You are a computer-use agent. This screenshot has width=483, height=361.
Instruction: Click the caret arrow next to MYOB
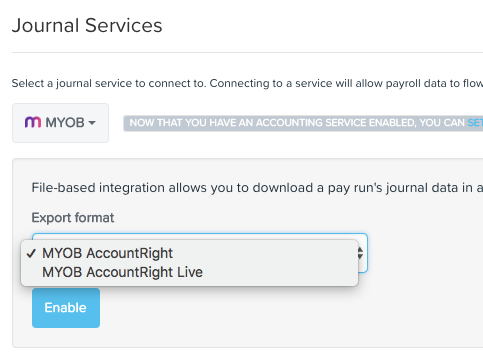pos(92,123)
